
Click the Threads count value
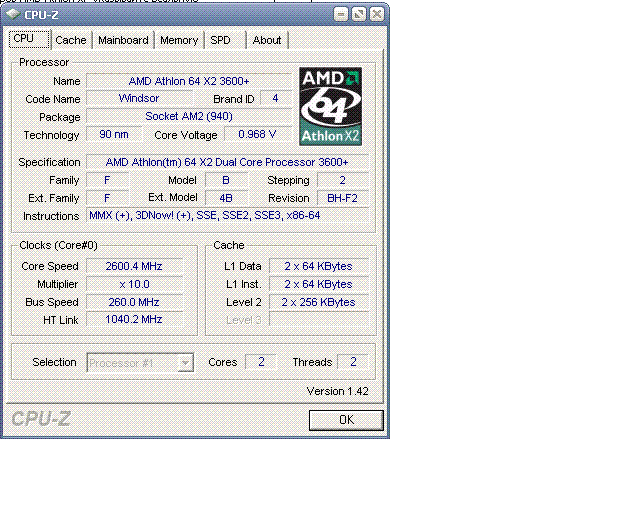(x=353, y=362)
